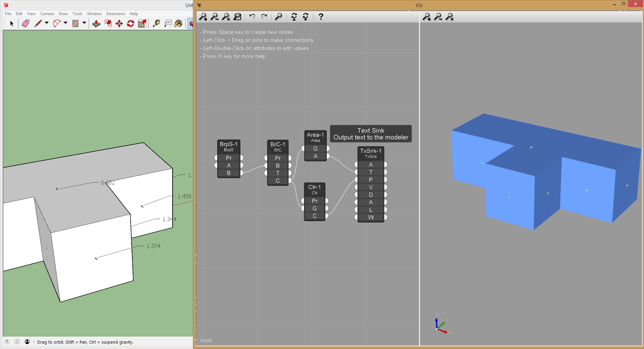Zoom out in the 3D preview pane
The width and height of the screenshot is (644, 349).
pos(438,17)
